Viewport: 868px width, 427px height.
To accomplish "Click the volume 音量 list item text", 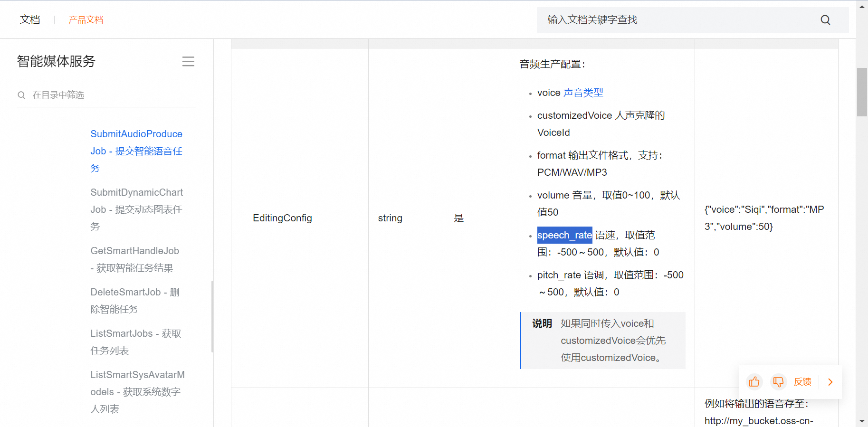I will pos(609,204).
